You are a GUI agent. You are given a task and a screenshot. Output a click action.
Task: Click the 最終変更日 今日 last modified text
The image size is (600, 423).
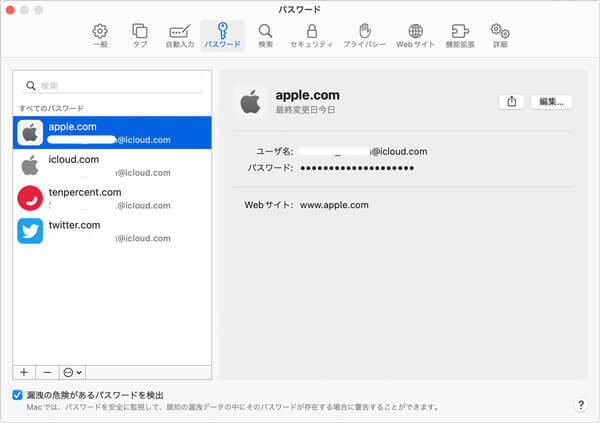click(305, 110)
